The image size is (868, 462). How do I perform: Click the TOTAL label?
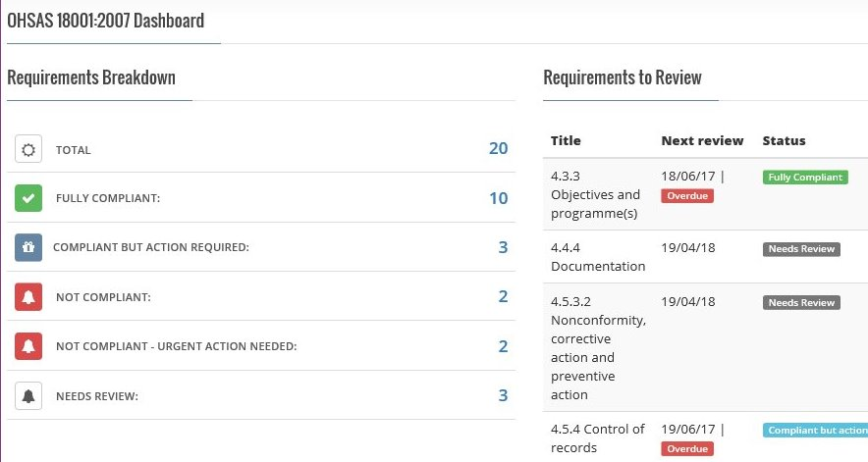pos(73,150)
